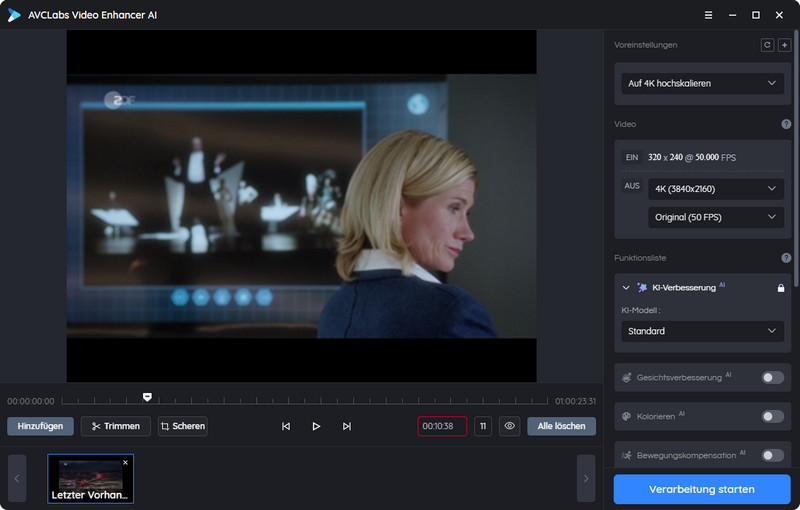This screenshot has width=800, height=510.
Task: Click the input info 320 x 240 @ 50.000 FPS
Action: (x=692, y=157)
